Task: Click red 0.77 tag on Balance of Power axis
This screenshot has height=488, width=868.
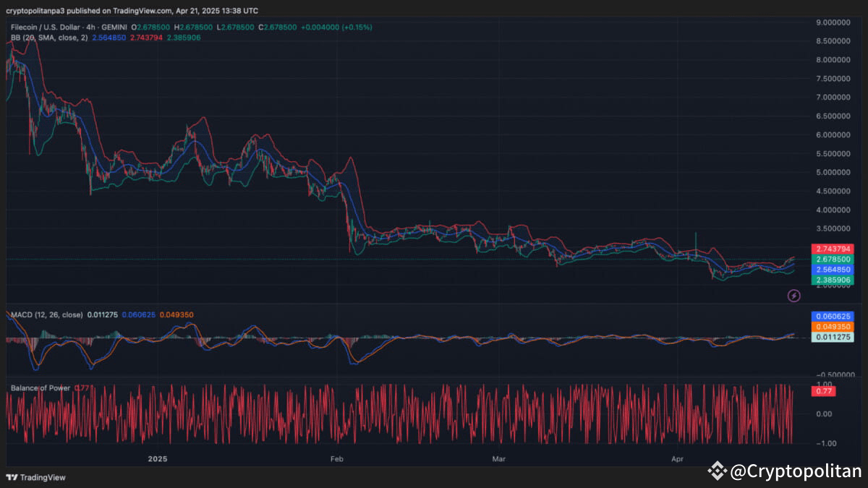Action: [823, 391]
